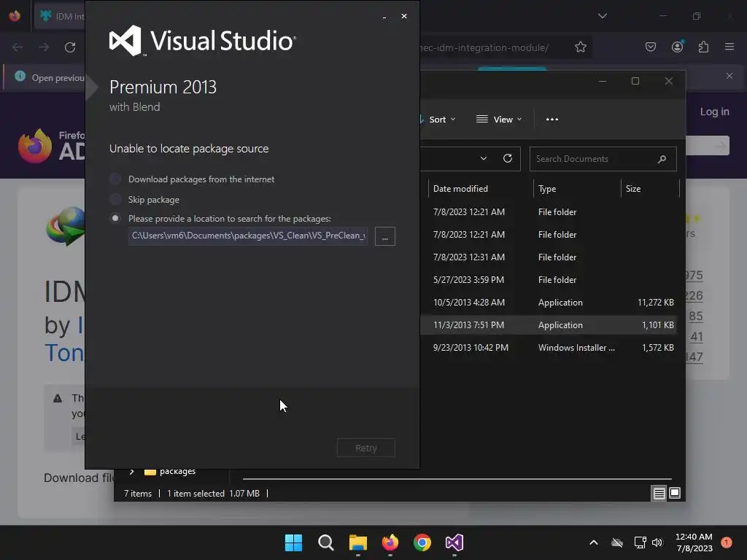This screenshot has height=560, width=747.
Task: Refresh the File Explorer folder view
Action: point(508,158)
